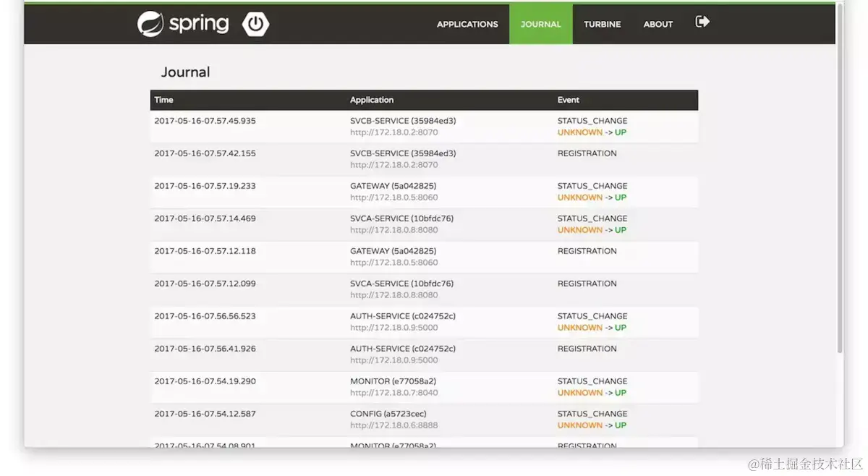Image resolution: width=868 pixels, height=476 pixels.
Task: Click REGISTRATION in the 07.57.12.118 row
Action: pos(587,251)
